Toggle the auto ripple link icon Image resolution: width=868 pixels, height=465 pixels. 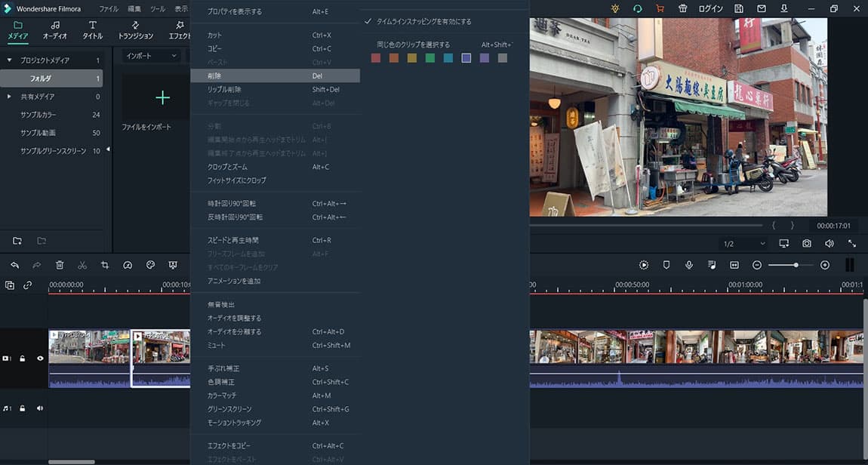28,285
